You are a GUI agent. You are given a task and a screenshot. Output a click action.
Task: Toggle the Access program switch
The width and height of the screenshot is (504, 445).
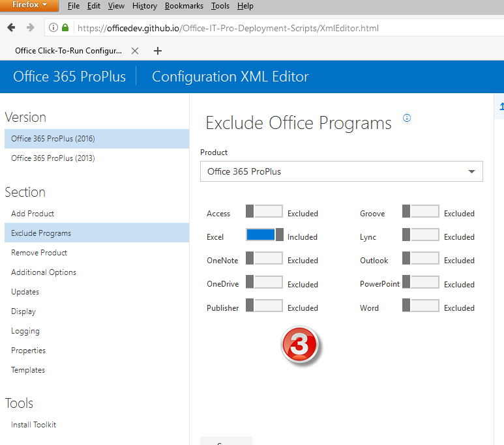click(x=264, y=211)
